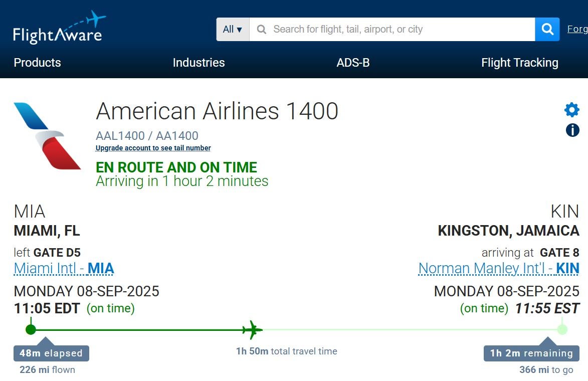Click the arrival dot near KIN
588x381 pixels.
[561, 329]
